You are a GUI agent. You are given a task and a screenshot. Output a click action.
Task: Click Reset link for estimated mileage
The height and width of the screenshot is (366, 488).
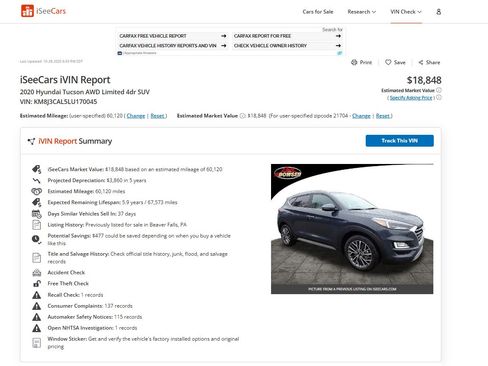[158, 116]
